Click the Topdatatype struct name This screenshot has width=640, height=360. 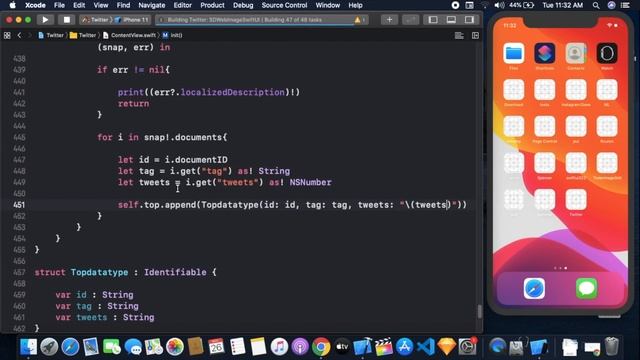[99, 272]
